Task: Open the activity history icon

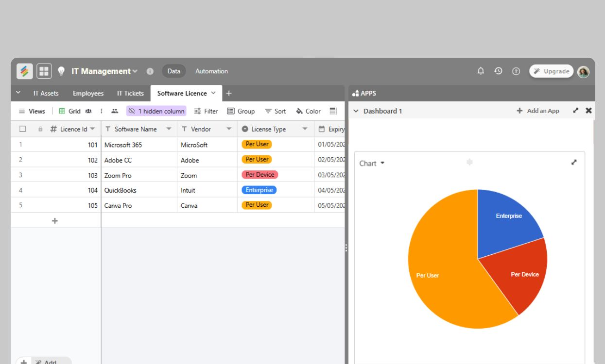Action: 498,71
